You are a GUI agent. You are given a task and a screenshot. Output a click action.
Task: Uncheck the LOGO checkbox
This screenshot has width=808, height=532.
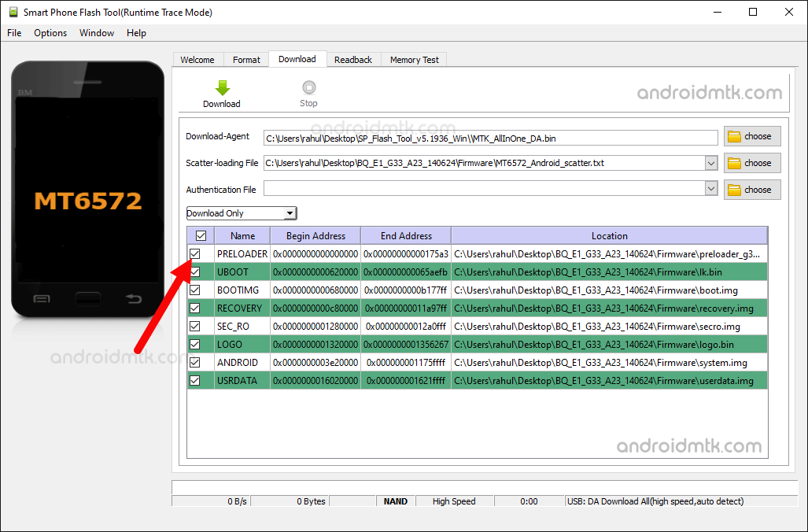(195, 344)
